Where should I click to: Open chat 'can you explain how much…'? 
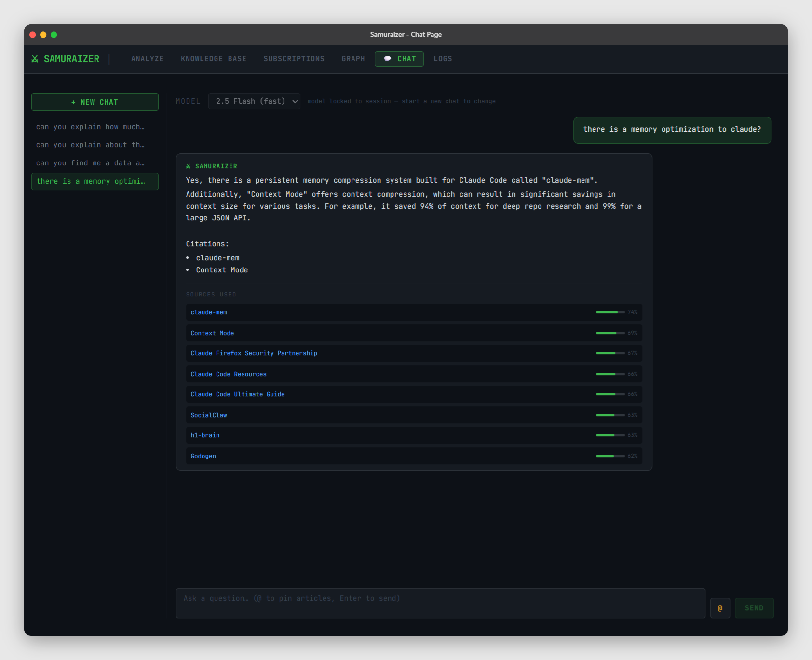[x=95, y=127]
